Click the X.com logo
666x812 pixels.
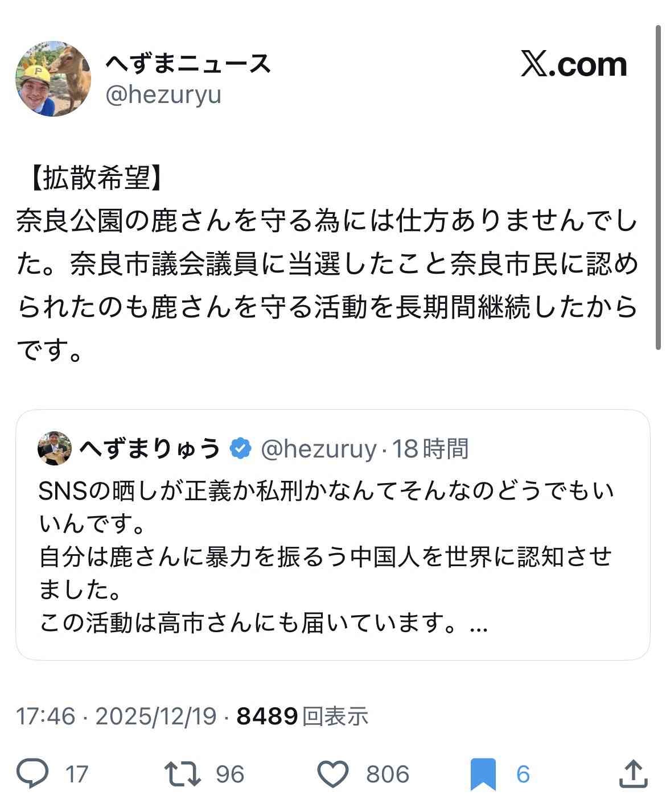point(574,65)
